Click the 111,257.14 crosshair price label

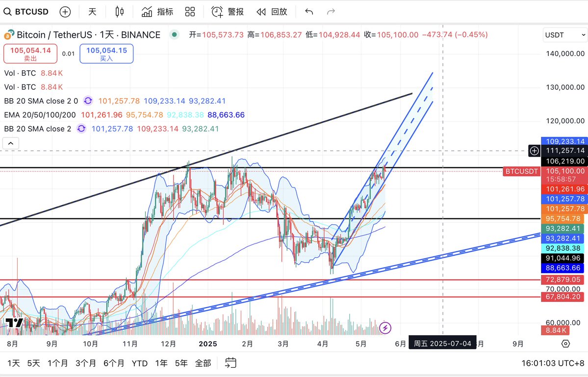[565, 151]
